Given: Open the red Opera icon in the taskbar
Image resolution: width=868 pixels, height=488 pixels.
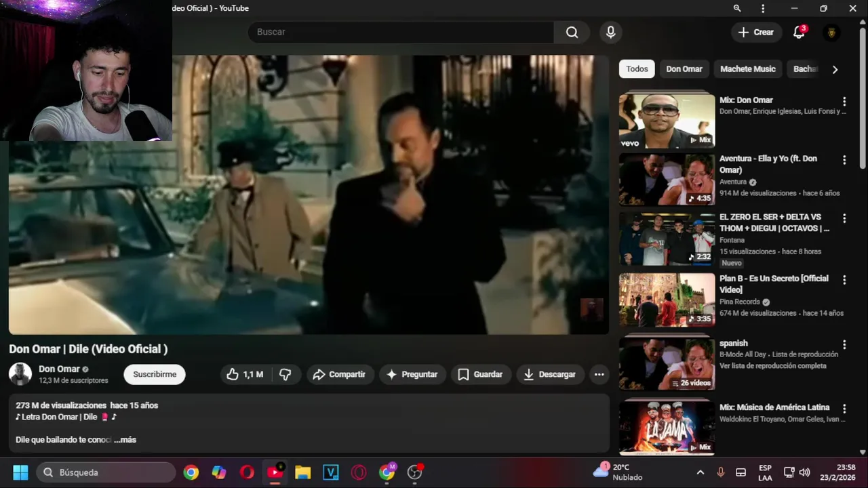Looking at the screenshot, I should click(247, 472).
